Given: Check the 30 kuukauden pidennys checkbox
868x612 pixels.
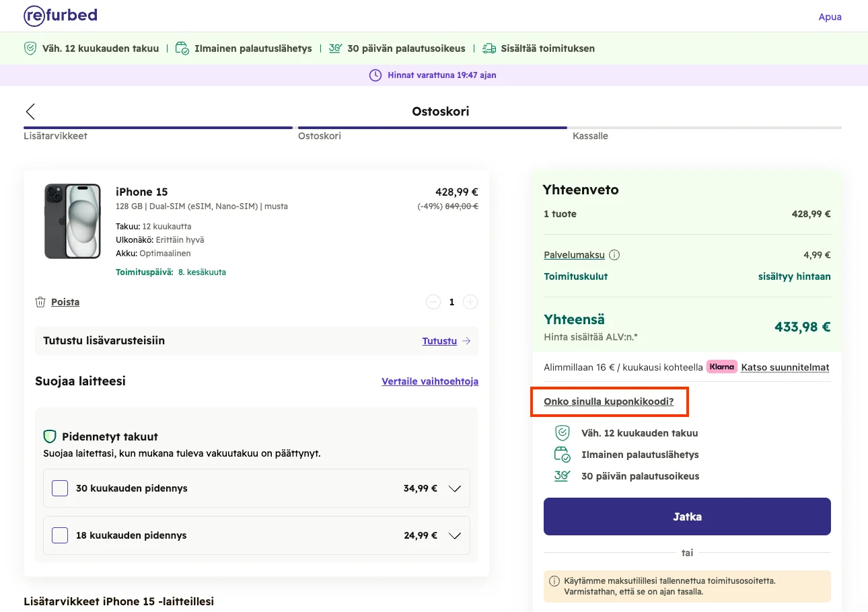Looking at the screenshot, I should click(x=60, y=488).
